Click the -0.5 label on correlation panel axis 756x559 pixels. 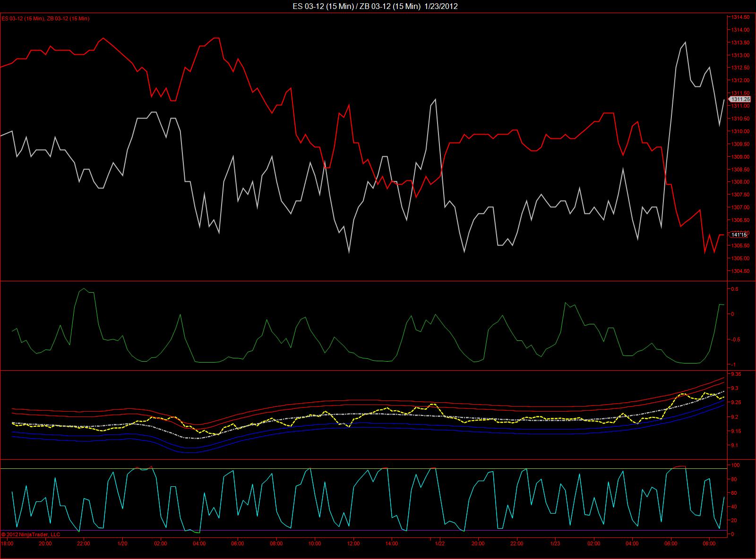pos(735,339)
